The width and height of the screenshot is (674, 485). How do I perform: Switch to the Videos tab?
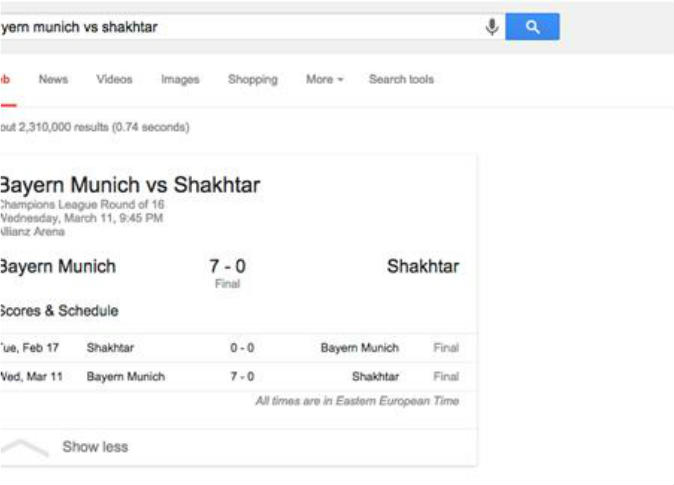(114, 80)
